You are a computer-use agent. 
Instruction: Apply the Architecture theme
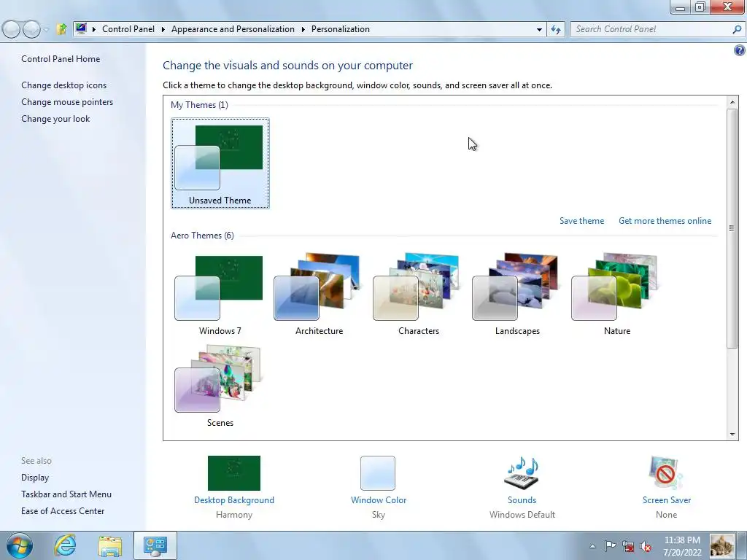point(318,295)
